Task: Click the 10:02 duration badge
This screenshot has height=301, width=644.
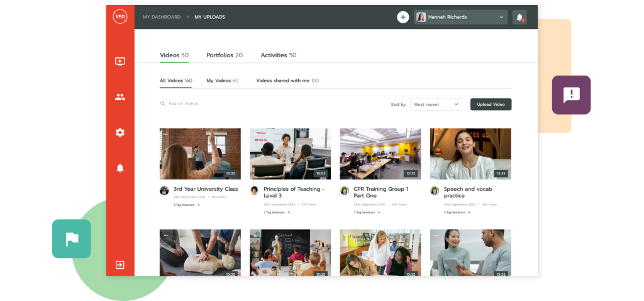Action: (x=321, y=174)
